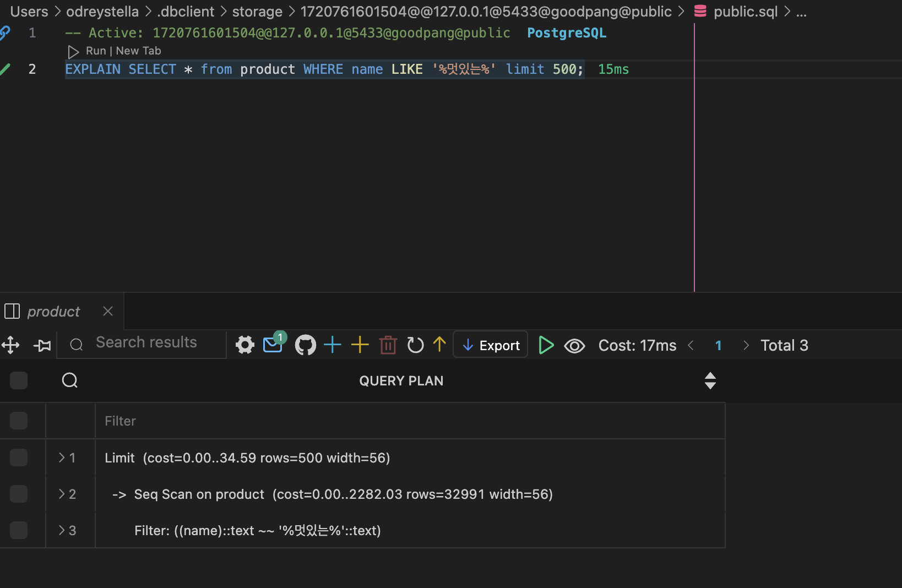Go to next results page chevron

pos(746,345)
